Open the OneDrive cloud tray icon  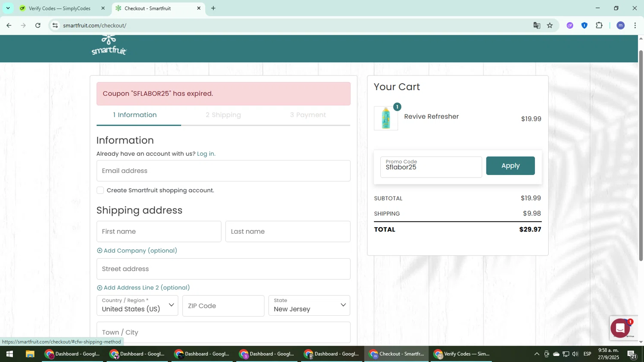tap(556, 354)
